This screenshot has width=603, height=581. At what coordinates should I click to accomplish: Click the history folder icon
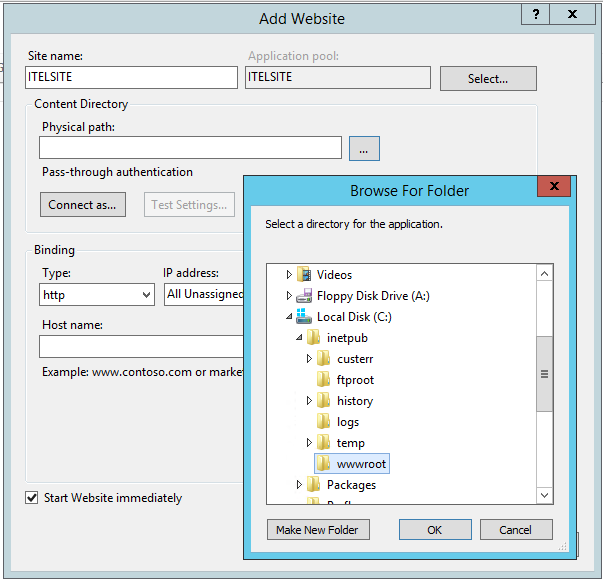(x=323, y=400)
